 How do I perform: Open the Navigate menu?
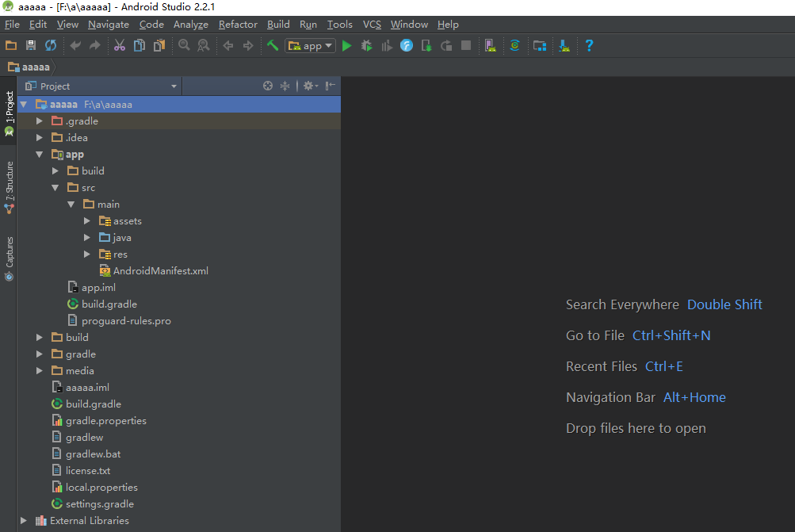[x=109, y=25]
